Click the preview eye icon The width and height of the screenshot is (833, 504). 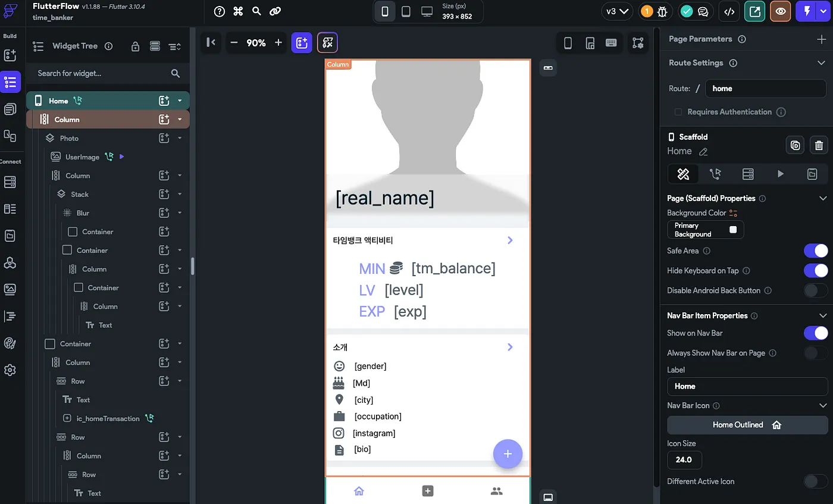pos(780,11)
